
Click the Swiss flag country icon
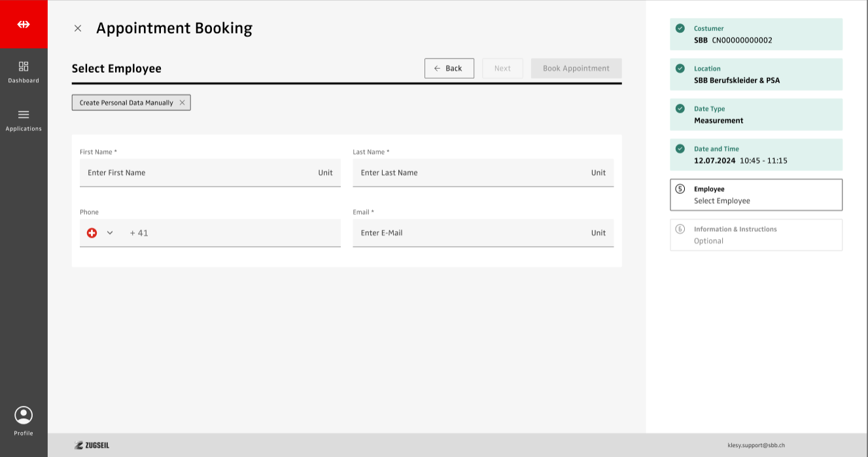coord(92,232)
